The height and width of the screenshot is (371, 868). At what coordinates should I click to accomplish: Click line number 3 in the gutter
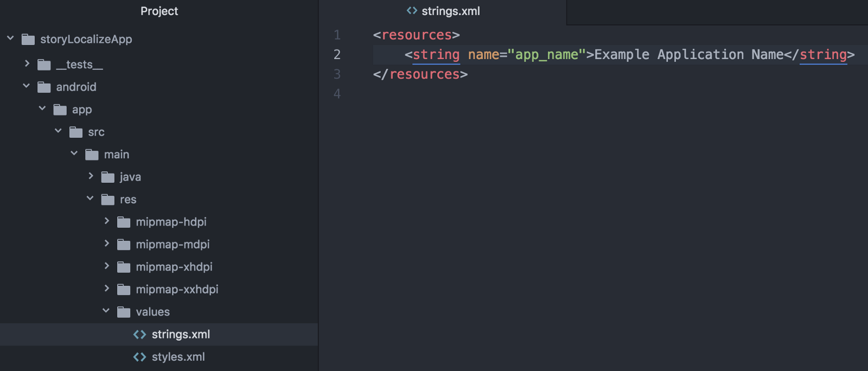337,74
